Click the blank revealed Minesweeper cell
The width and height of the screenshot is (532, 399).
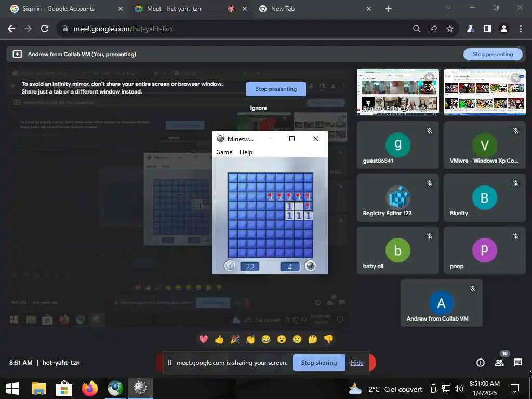[299, 206]
